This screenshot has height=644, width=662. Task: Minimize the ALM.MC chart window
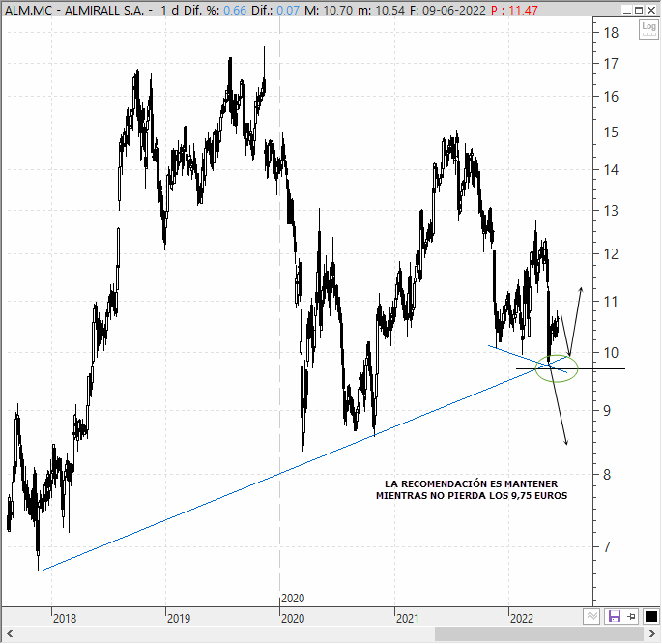(x=627, y=10)
